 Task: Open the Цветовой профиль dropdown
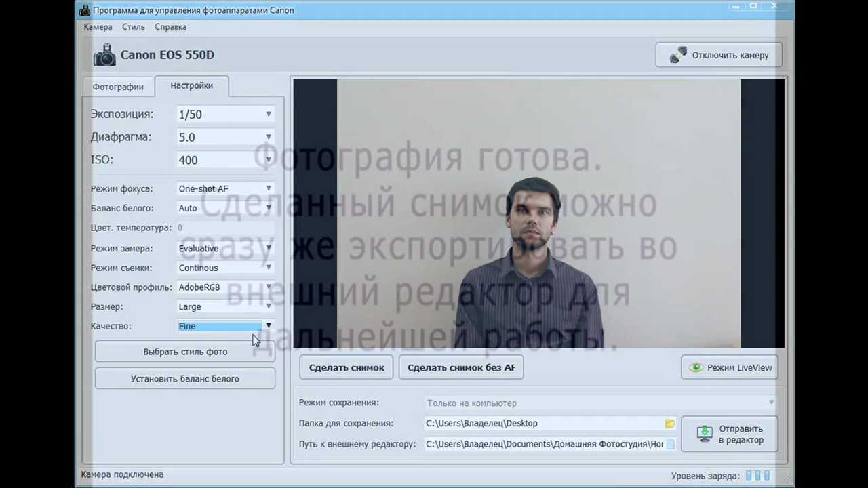pos(225,287)
